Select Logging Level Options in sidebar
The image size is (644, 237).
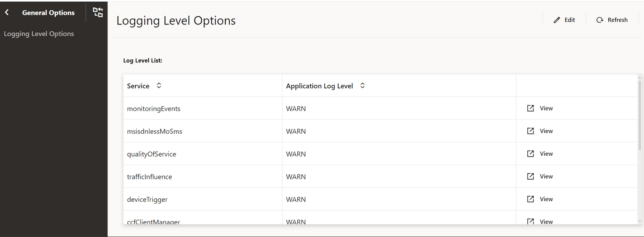tap(39, 34)
